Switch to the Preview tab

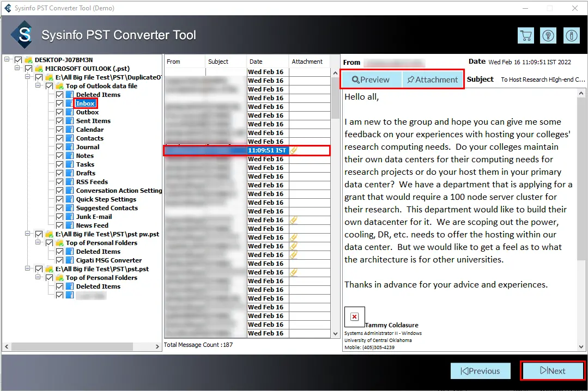point(371,80)
